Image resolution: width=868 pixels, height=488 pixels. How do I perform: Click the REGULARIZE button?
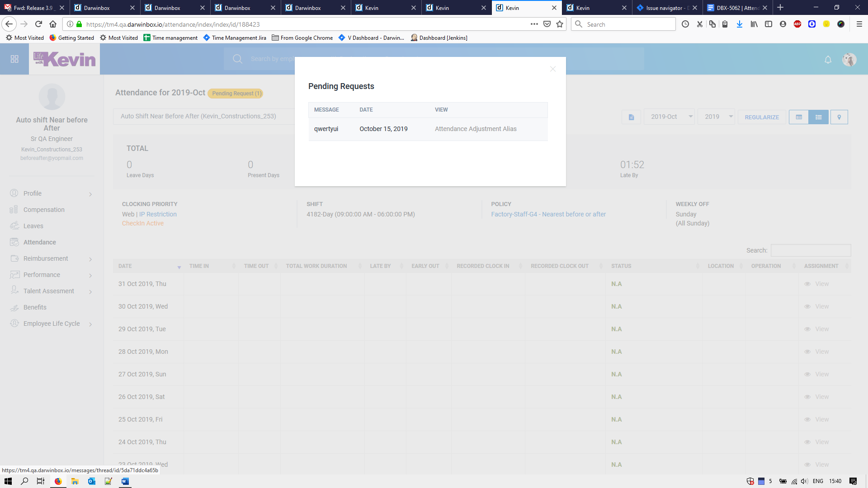pos(762,117)
